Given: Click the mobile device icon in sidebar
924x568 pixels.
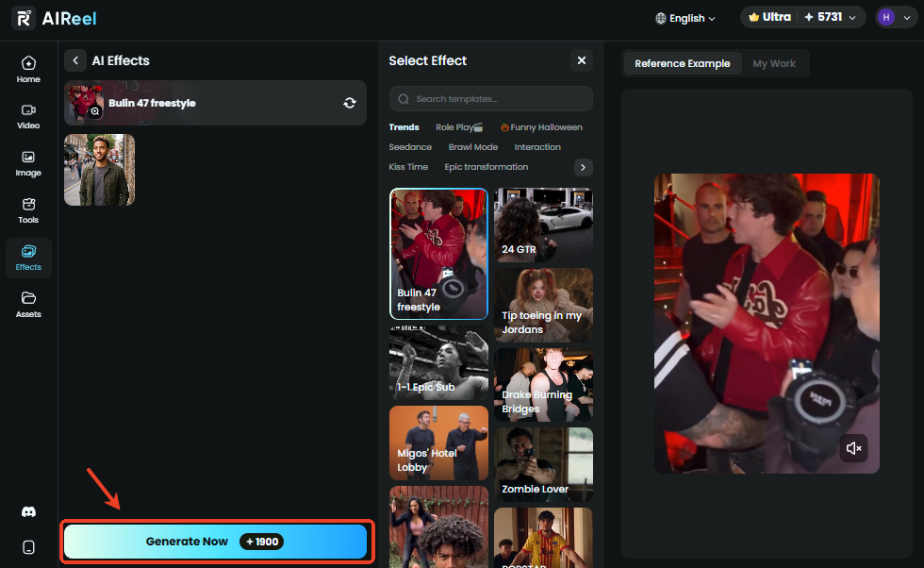Looking at the screenshot, I should [28, 547].
